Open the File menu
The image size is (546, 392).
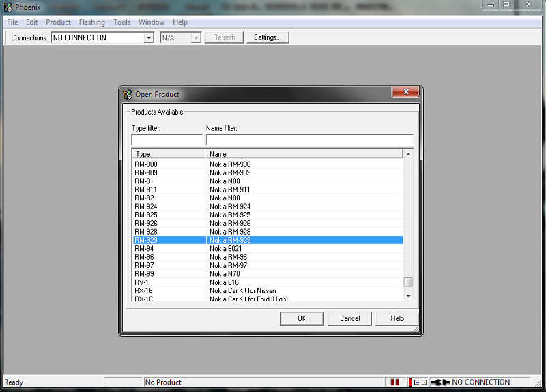point(12,22)
